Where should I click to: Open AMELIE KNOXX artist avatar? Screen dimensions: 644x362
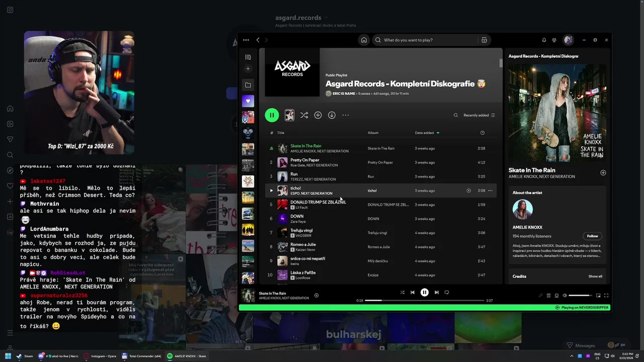522,210
